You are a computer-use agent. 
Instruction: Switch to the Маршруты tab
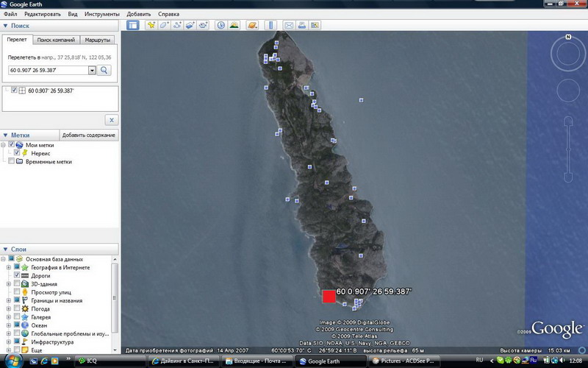click(x=98, y=40)
